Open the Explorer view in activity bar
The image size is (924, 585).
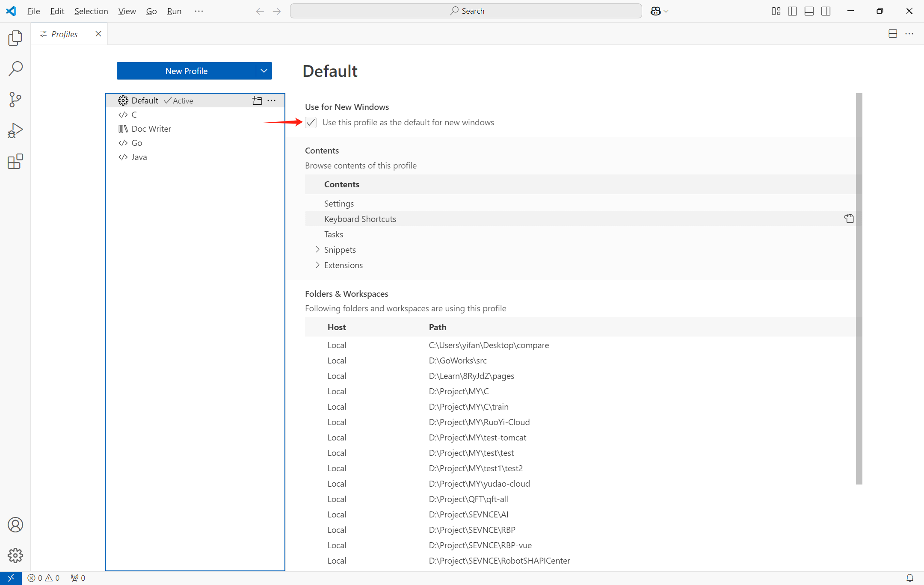15,38
